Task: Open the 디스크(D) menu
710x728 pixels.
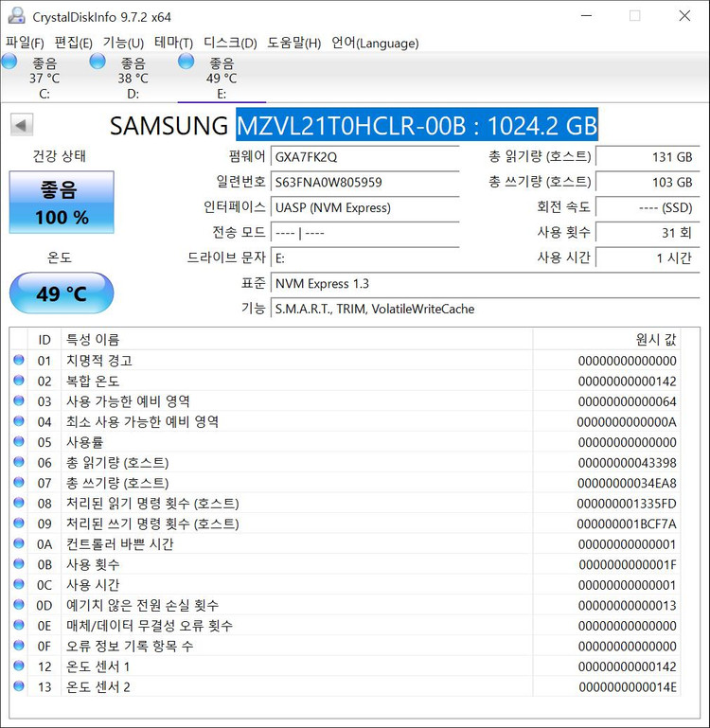Action: click(230, 43)
